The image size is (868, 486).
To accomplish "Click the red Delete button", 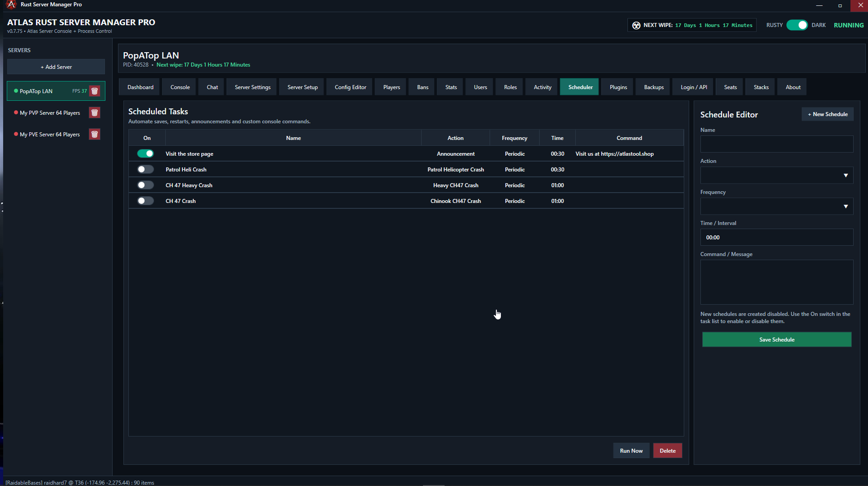I will coord(668,450).
